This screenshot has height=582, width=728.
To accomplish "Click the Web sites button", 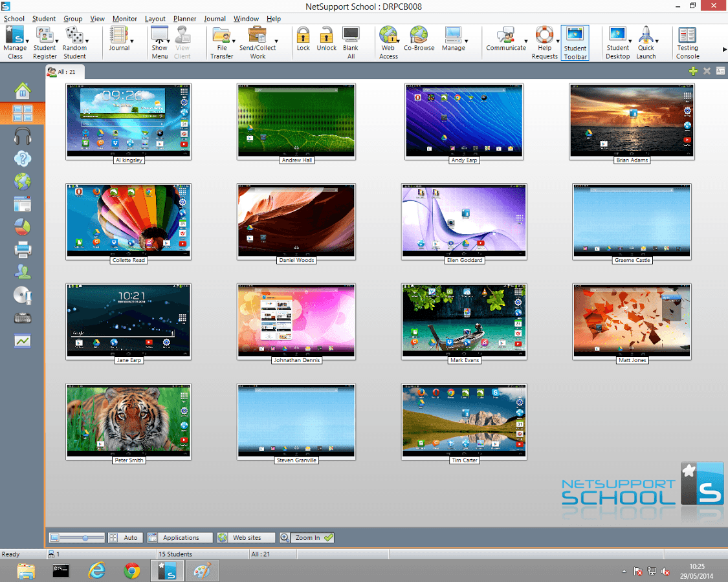I will (x=246, y=537).
